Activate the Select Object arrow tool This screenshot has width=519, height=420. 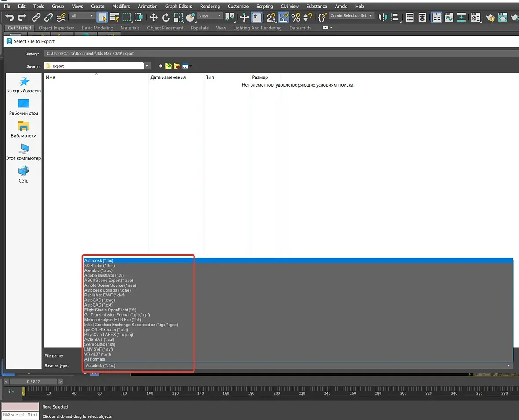point(102,17)
